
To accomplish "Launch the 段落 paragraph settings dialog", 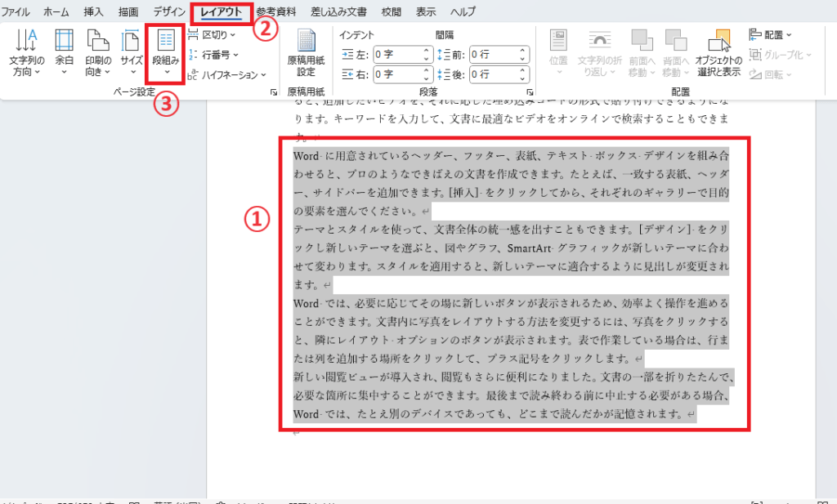I will tap(530, 92).
